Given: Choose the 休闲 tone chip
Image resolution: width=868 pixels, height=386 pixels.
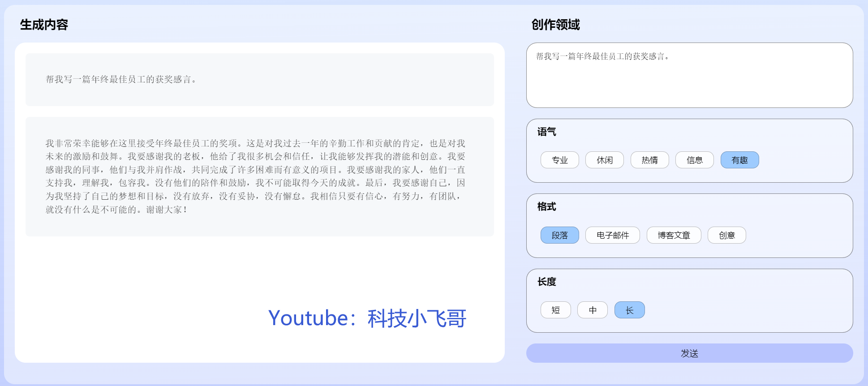Looking at the screenshot, I should coord(604,160).
